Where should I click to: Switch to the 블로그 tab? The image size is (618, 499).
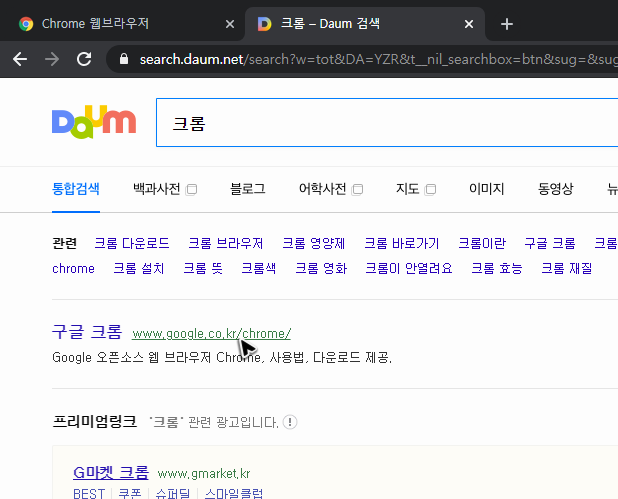[x=248, y=189]
